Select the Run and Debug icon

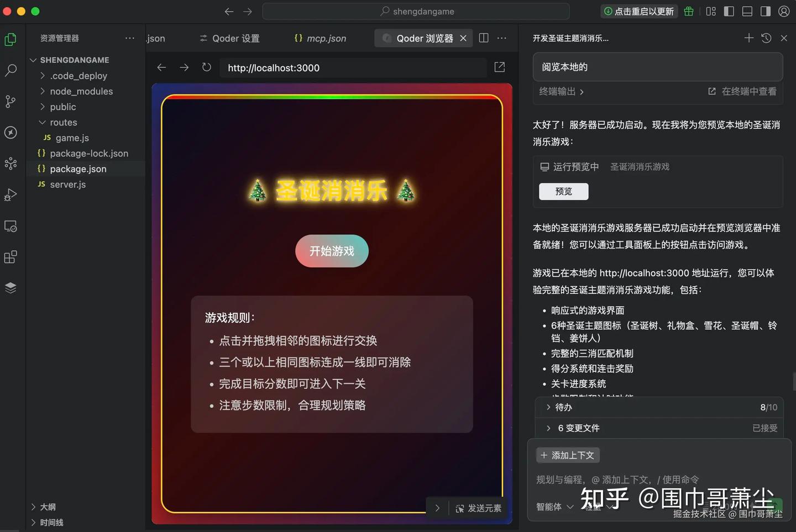(x=11, y=194)
